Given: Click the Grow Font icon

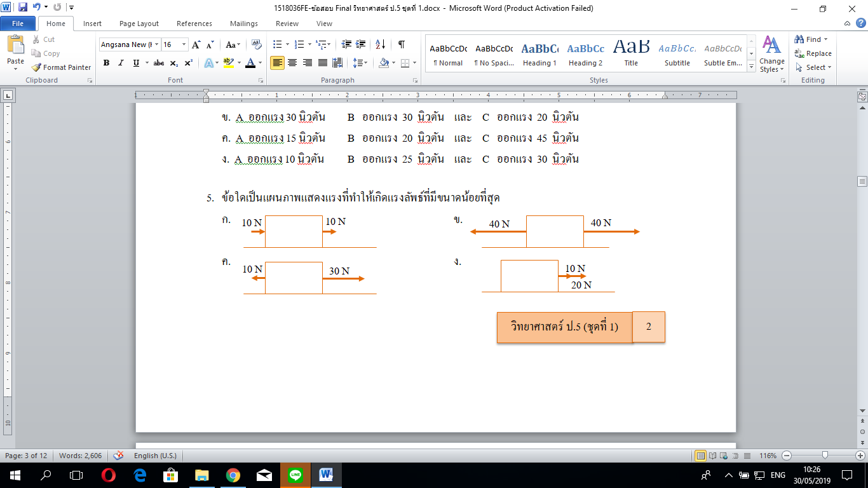Looking at the screenshot, I should [x=196, y=44].
